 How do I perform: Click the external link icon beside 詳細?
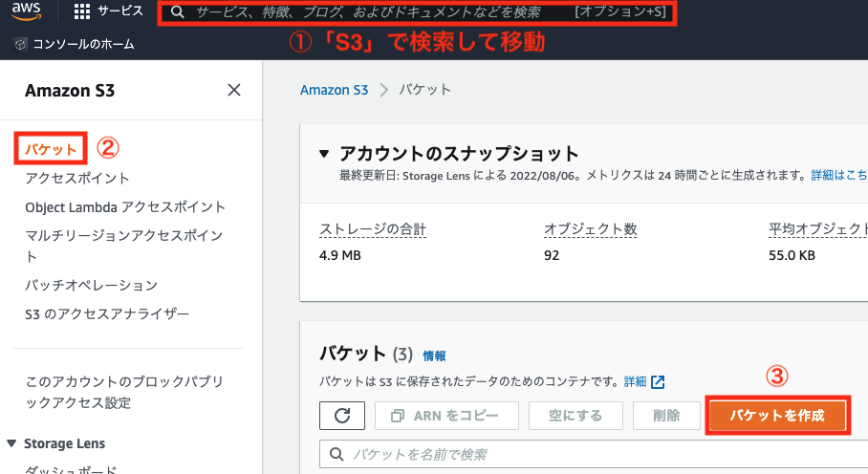pyautogui.click(x=658, y=381)
